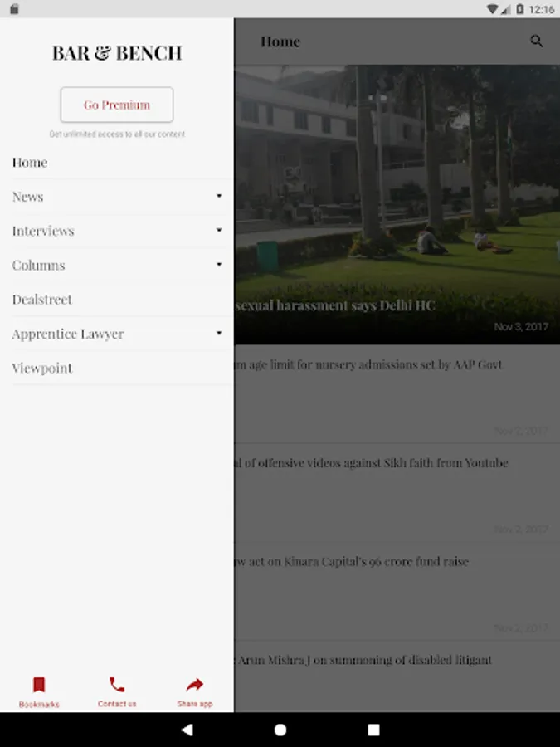The height and width of the screenshot is (747, 560).
Task: Open nursery admissions AAP Govt article
Action: point(397,394)
